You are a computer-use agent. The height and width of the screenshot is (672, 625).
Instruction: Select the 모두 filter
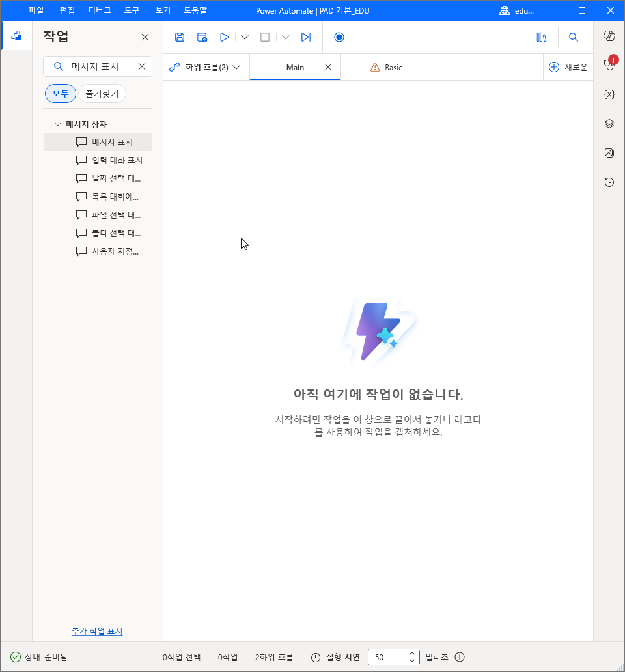(61, 93)
